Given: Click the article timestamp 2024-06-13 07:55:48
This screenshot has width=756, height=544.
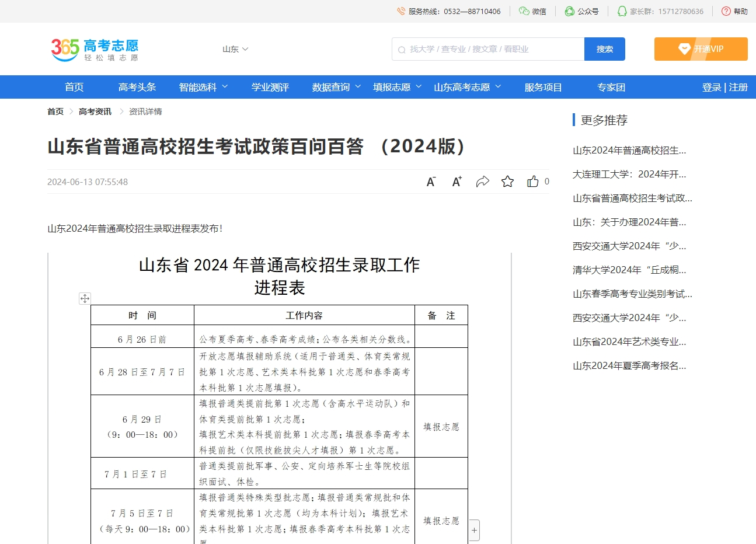Looking at the screenshot, I should coord(88,182).
